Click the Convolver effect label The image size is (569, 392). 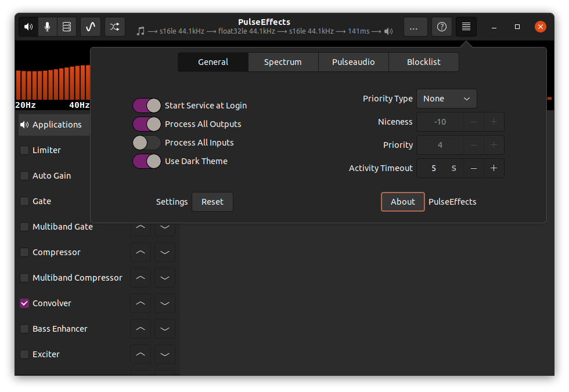coord(52,303)
